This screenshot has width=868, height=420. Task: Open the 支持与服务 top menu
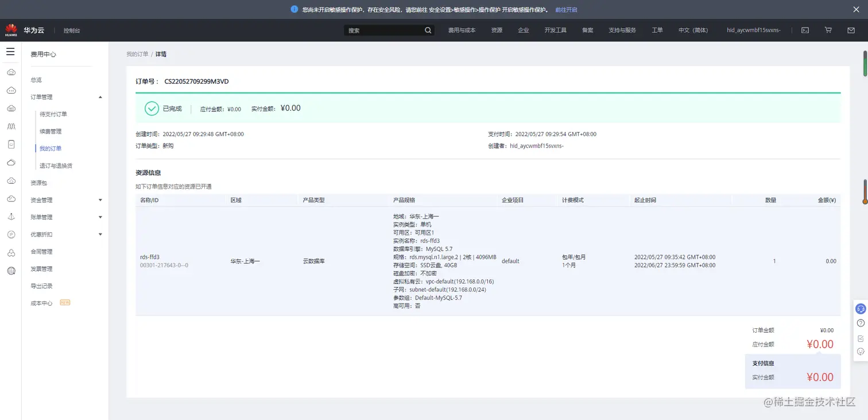(622, 30)
